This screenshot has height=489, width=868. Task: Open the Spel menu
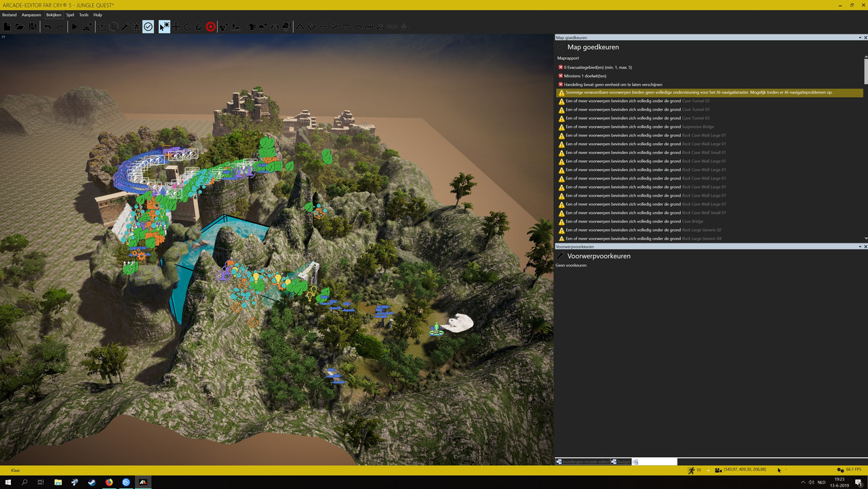[70, 14]
